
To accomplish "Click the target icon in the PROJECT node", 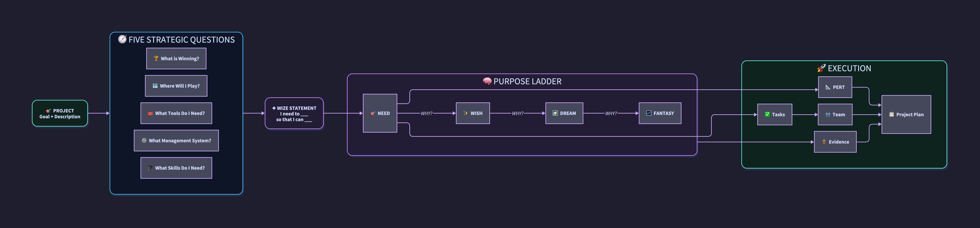I will point(48,111).
